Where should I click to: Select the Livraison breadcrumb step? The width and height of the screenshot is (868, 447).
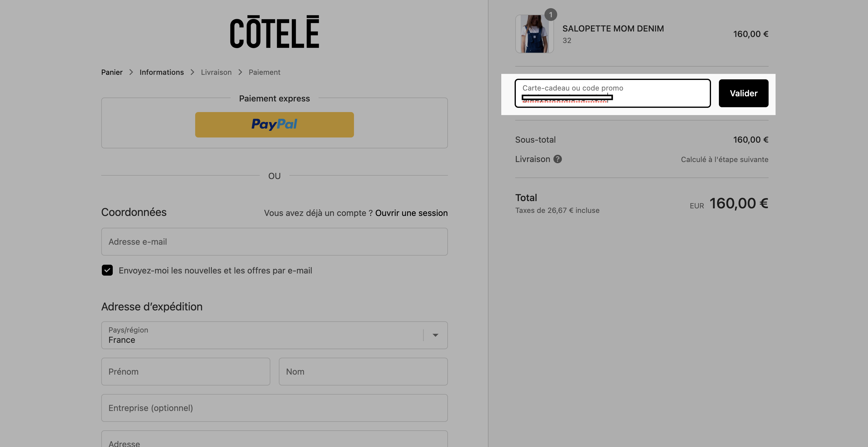(216, 72)
